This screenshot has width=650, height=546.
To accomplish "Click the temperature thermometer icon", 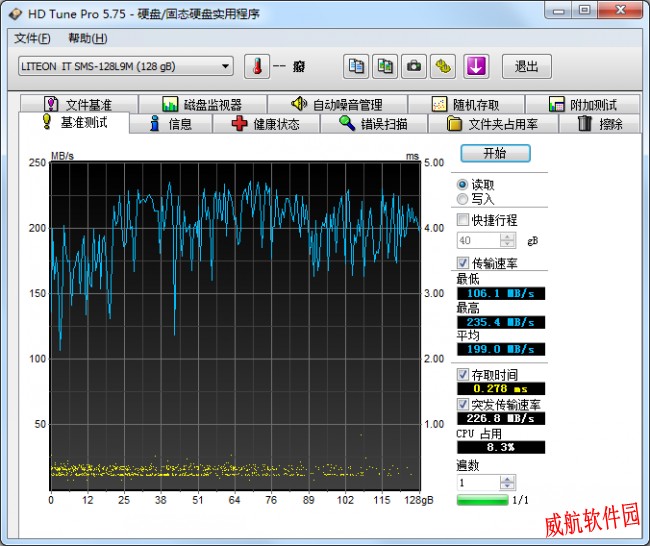I will [x=257, y=66].
